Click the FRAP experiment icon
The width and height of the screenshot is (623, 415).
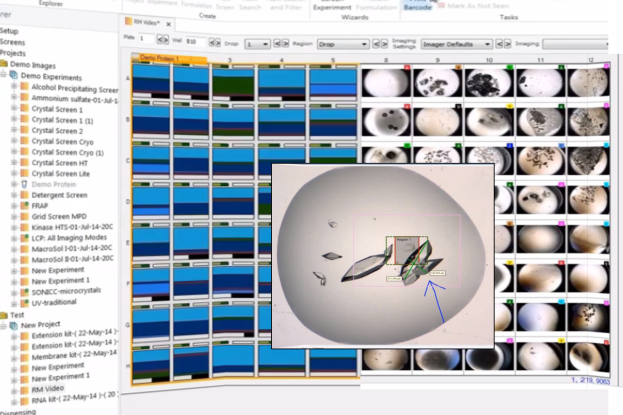[25, 206]
